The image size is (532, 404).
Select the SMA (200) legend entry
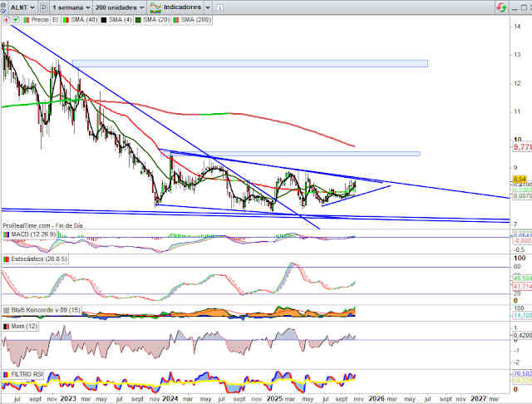194,19
